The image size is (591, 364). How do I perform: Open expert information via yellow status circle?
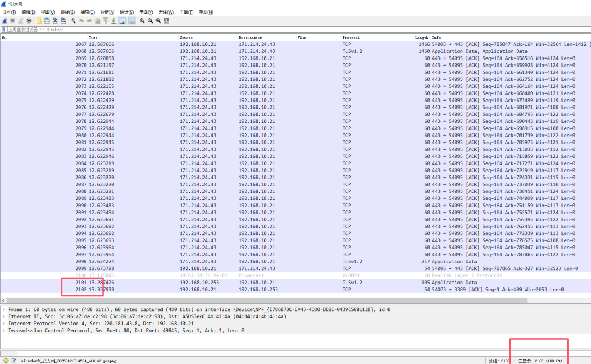point(5,360)
